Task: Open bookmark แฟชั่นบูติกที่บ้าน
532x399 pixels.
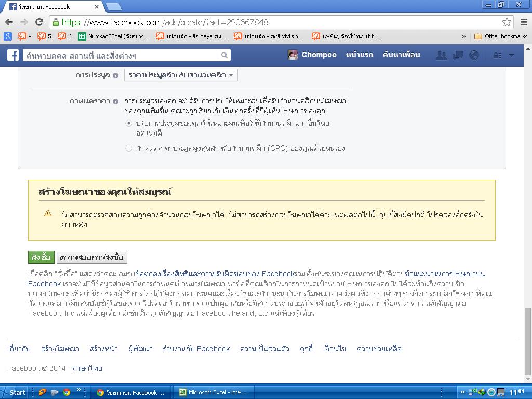Action: pyautogui.click(x=347, y=36)
